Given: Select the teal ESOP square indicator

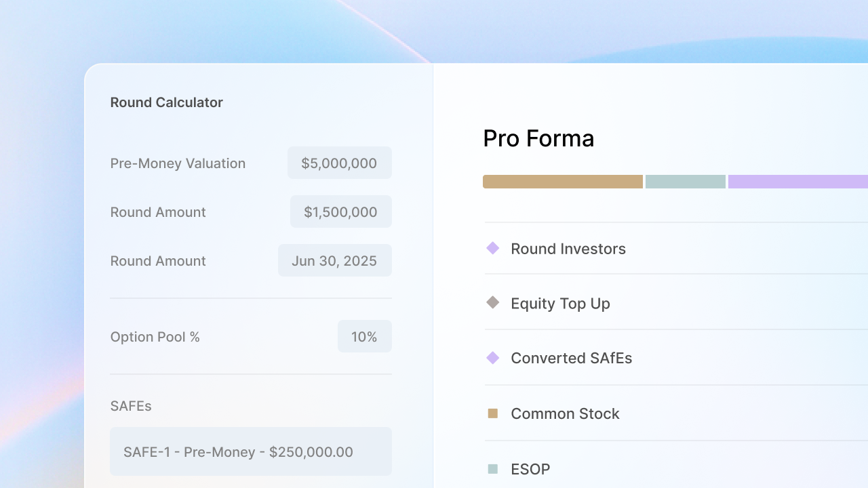Looking at the screenshot, I should [x=492, y=469].
